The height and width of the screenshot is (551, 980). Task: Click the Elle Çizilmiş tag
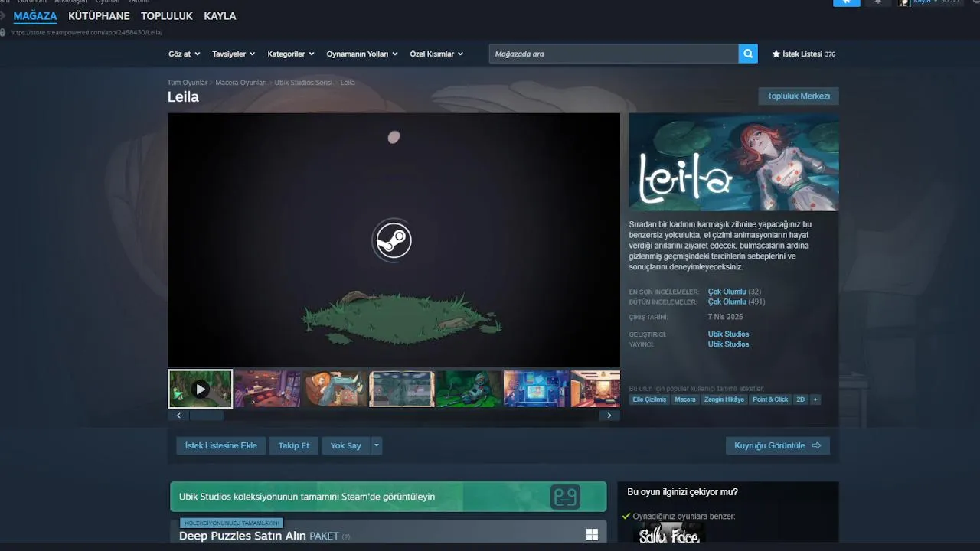(649, 399)
